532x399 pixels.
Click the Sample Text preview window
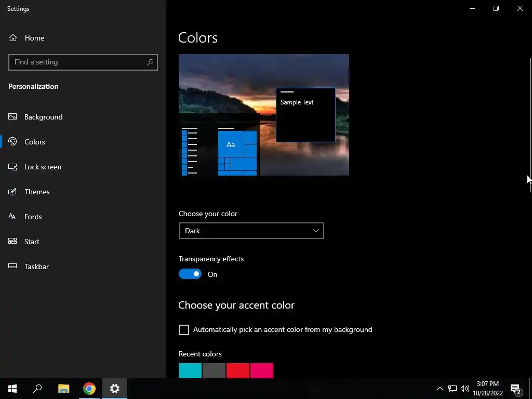coord(305,115)
